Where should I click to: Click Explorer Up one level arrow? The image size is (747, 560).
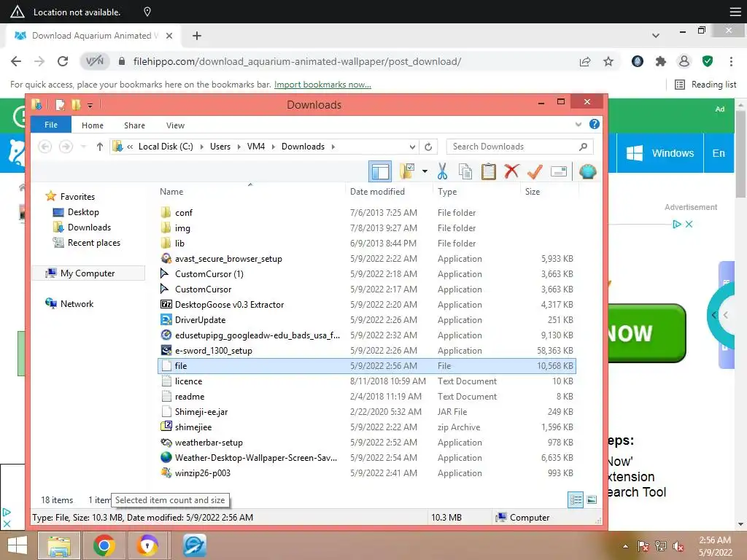pos(99,147)
